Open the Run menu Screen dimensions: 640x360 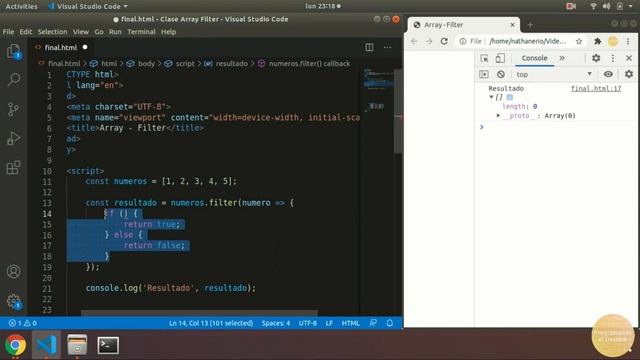[x=115, y=32]
